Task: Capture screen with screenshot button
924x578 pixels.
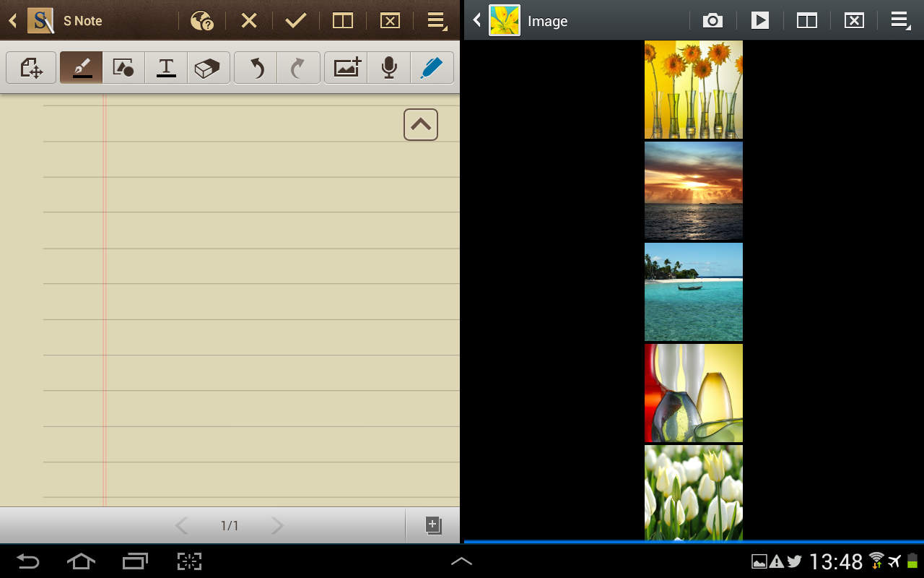Action: pyautogui.click(x=189, y=561)
